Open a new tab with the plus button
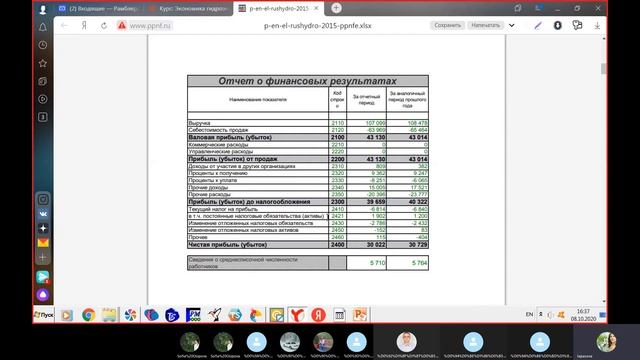Screen dimensions: 640x360 click(336, 8)
